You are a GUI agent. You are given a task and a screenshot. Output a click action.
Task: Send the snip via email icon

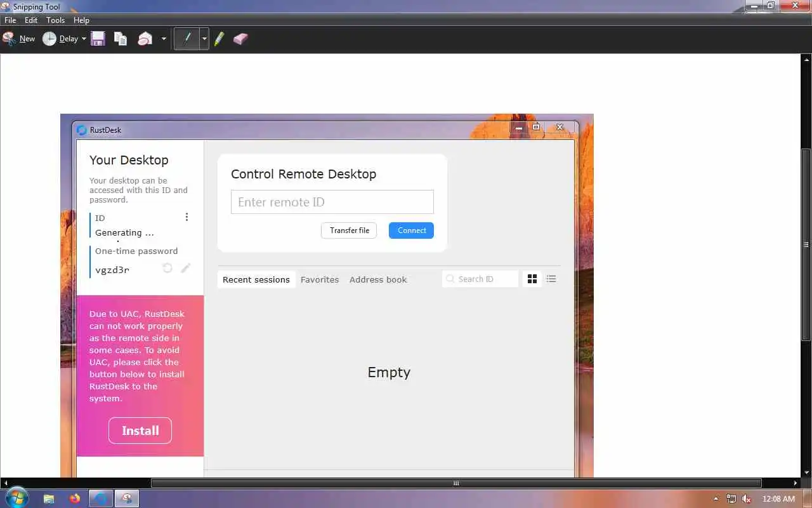click(145, 39)
